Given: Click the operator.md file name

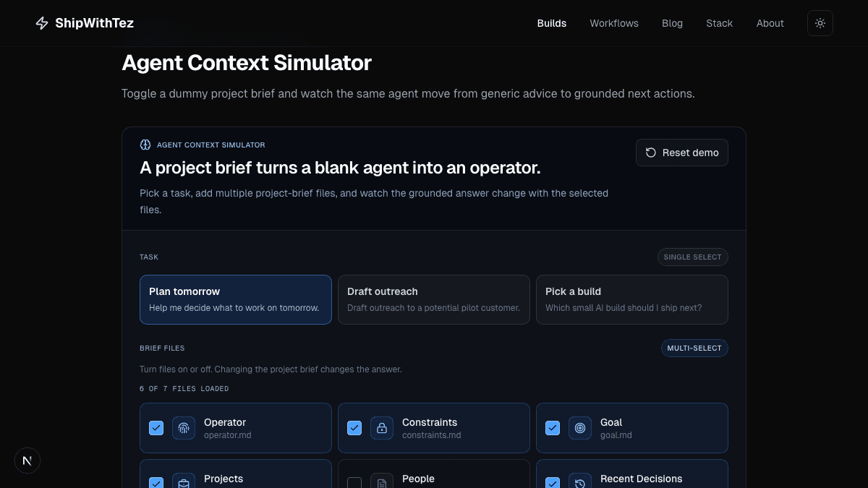Looking at the screenshot, I should [x=228, y=435].
